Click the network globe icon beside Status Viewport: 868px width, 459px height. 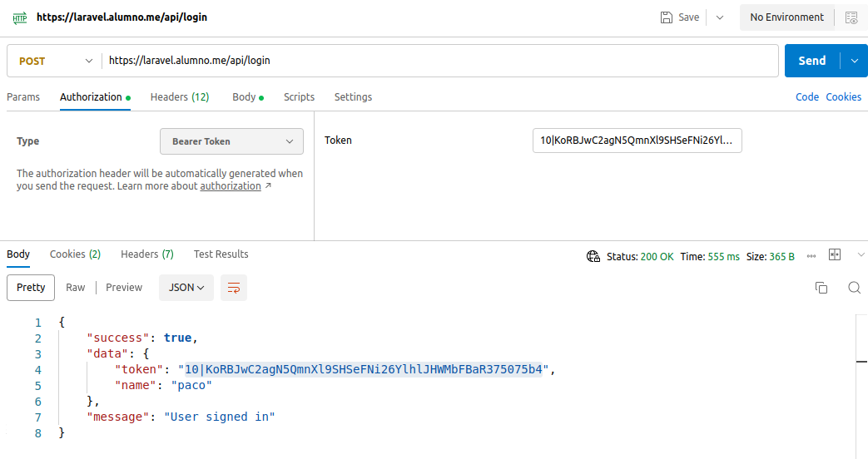593,257
